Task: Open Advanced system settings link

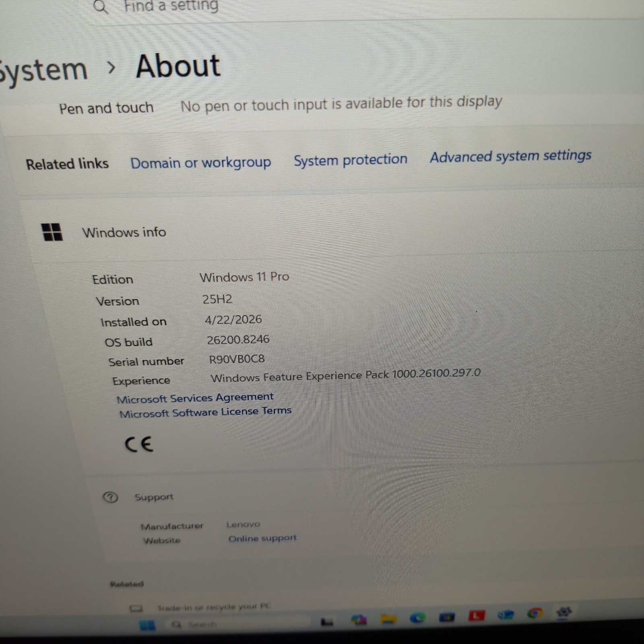Action: (510, 156)
